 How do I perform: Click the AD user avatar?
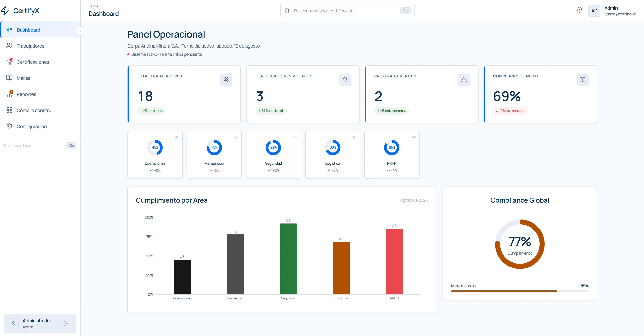(594, 11)
